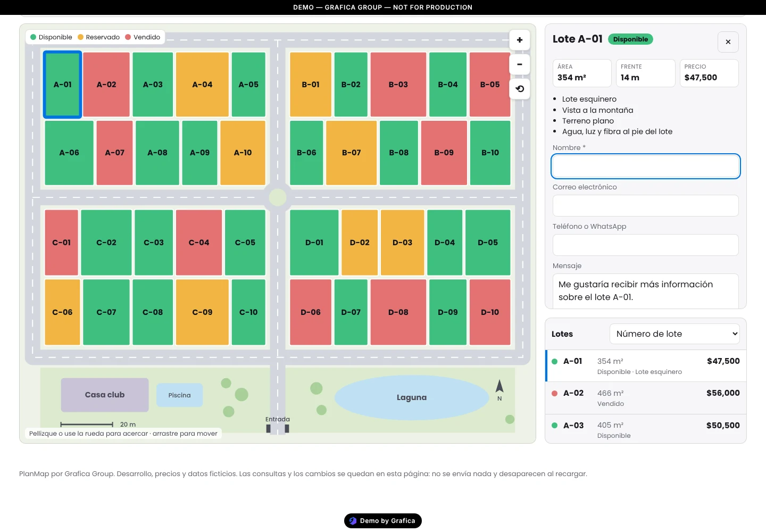
Task: Click the 354 m² area value card
Action: click(582, 73)
